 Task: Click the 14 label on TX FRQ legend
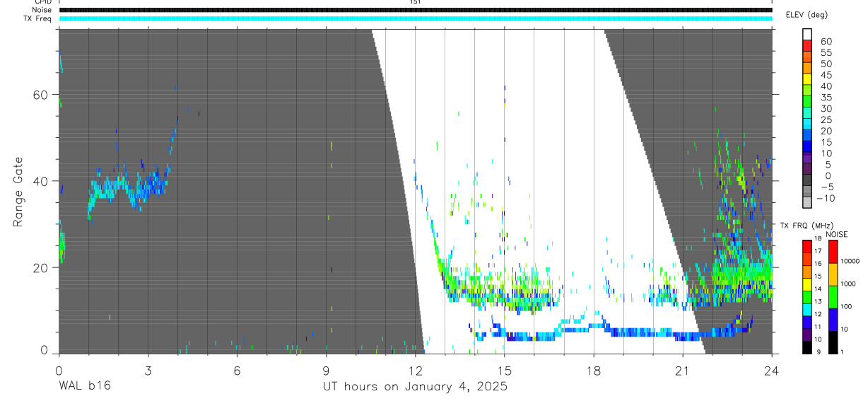click(x=819, y=289)
